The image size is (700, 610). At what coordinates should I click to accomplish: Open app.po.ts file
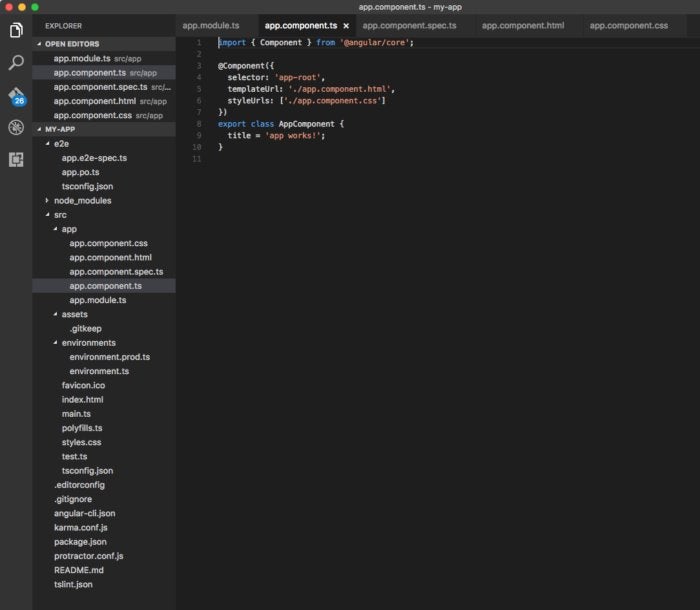[x=104, y=172]
